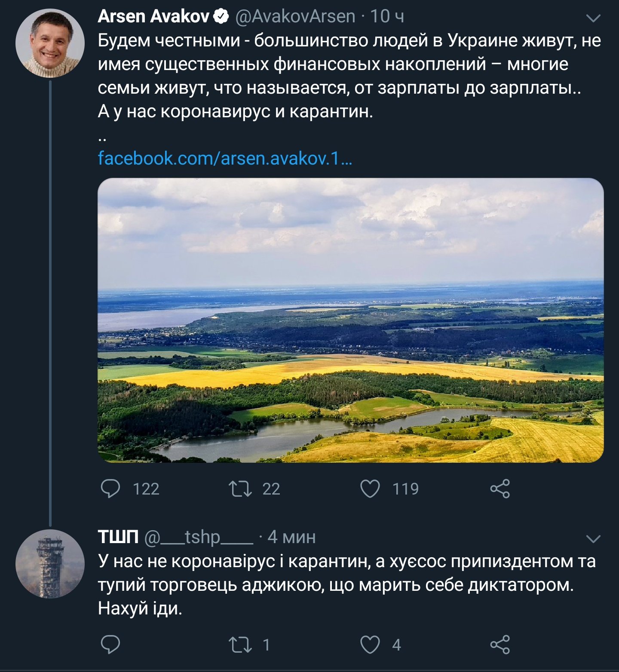Viewport: 619px width, 672px height.
Task: Retweet Arsen Avakov's tweet
Action: (x=240, y=489)
